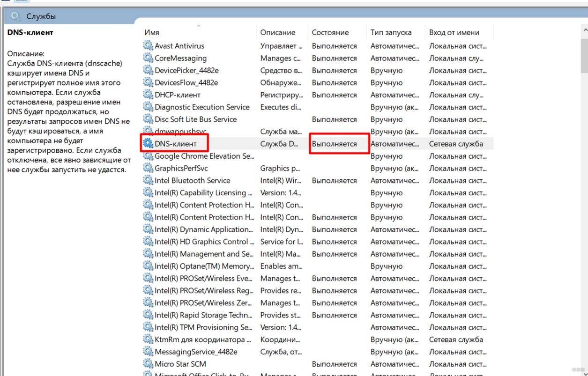Click the gear icon next to DHCP-клиент
Viewport: 588px width, 376px height.
pyautogui.click(x=148, y=95)
